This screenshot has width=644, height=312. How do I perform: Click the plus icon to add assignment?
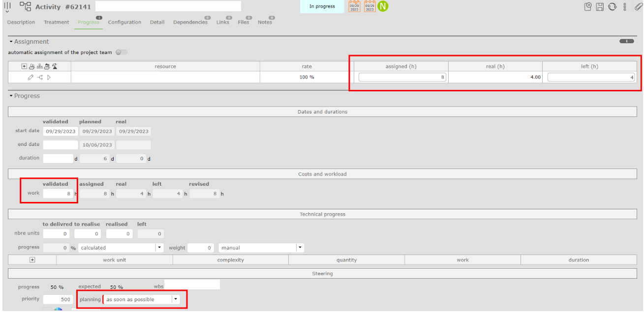point(24,66)
